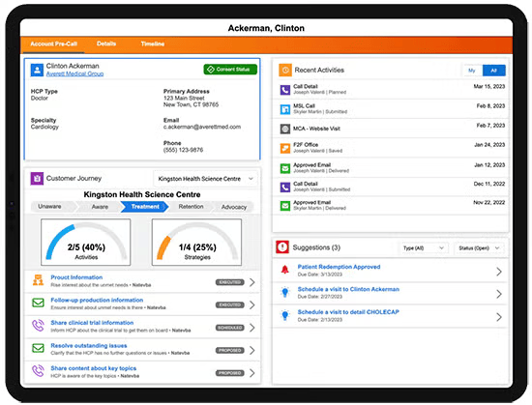This screenshot has width=532, height=405.
Task: Open the F2F Office activity entry
Action: [x=391, y=148]
